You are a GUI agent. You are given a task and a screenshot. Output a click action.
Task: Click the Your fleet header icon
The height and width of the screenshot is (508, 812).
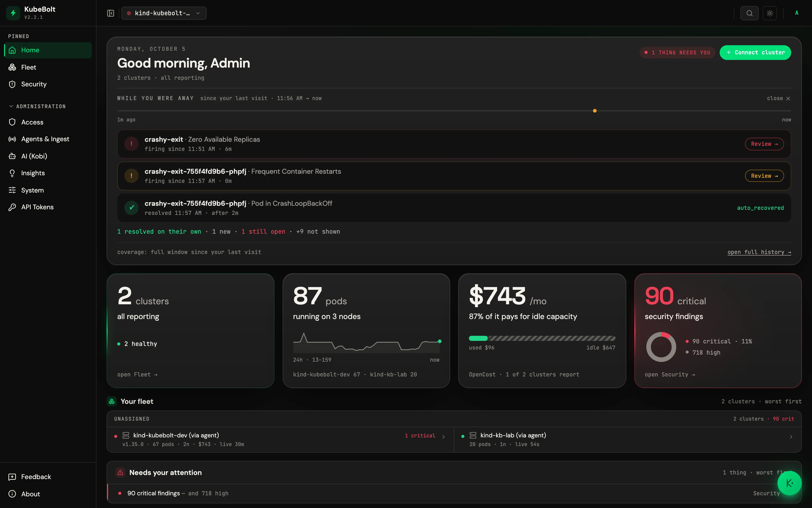112,401
